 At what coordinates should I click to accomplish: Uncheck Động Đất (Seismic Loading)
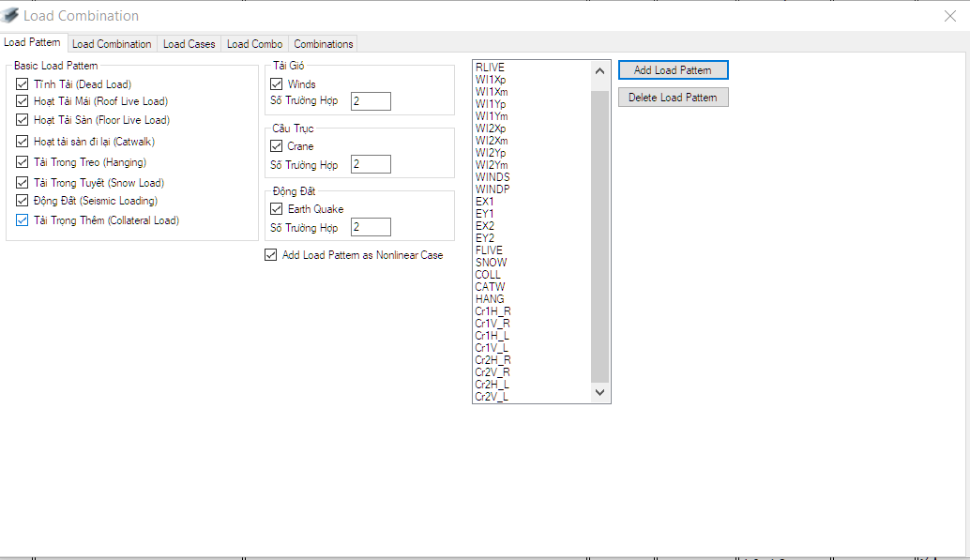(x=22, y=200)
